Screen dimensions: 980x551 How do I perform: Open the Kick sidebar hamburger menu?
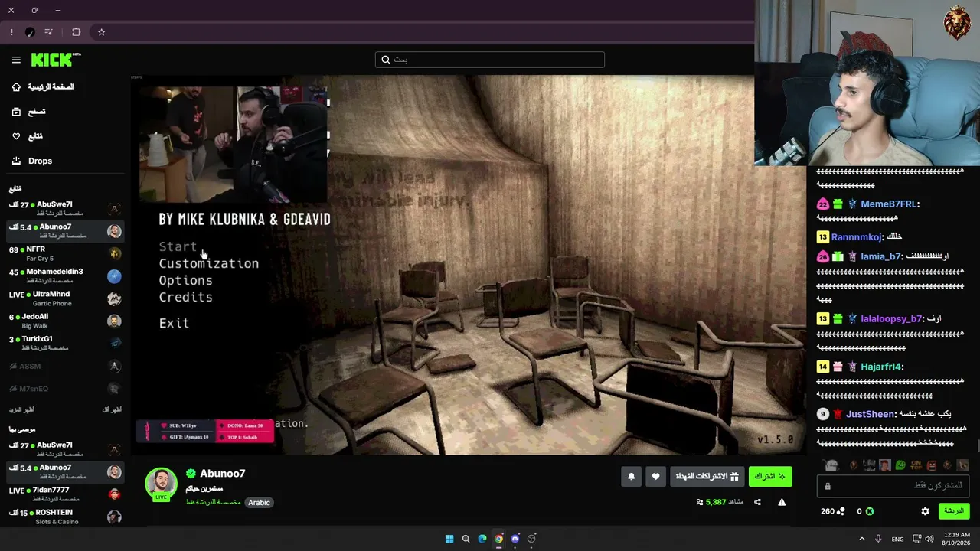16,60
